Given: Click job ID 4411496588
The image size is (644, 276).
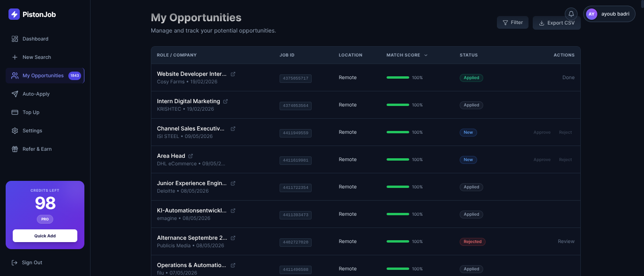Looking at the screenshot, I should point(296,269).
